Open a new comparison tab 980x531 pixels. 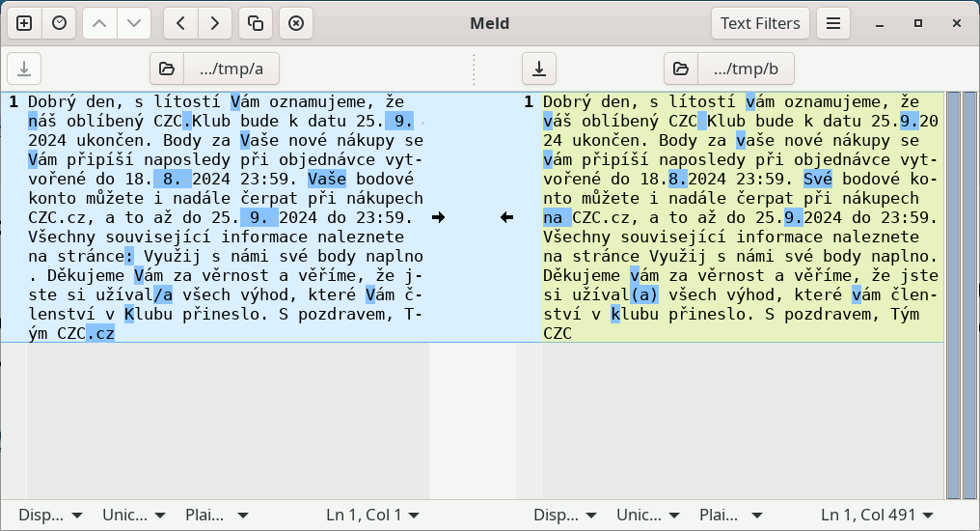pos(24,23)
